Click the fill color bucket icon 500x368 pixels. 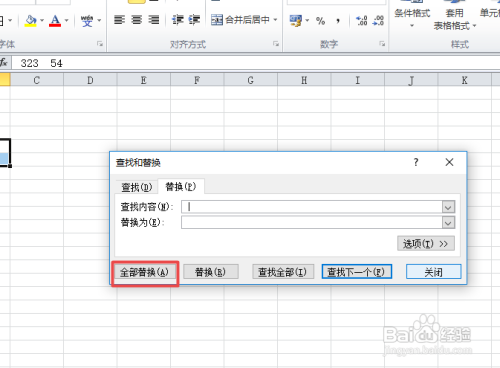click(31, 21)
